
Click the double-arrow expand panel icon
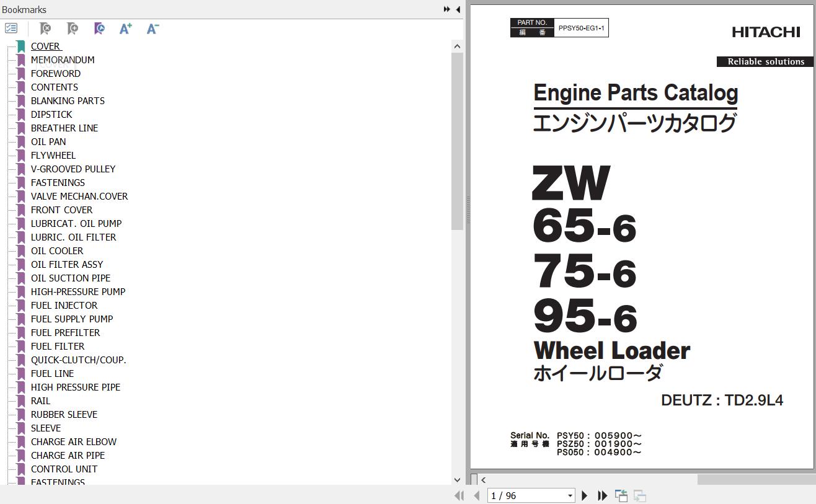point(446,9)
